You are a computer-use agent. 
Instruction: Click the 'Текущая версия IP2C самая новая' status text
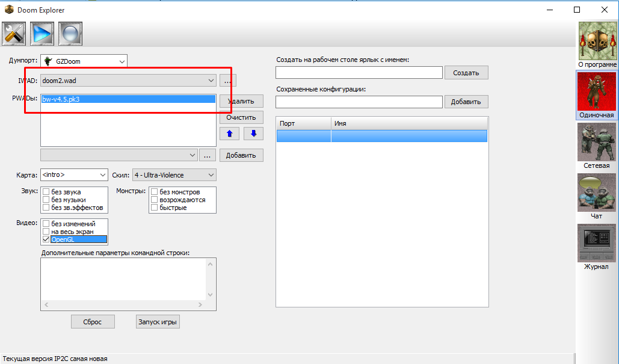(55, 359)
